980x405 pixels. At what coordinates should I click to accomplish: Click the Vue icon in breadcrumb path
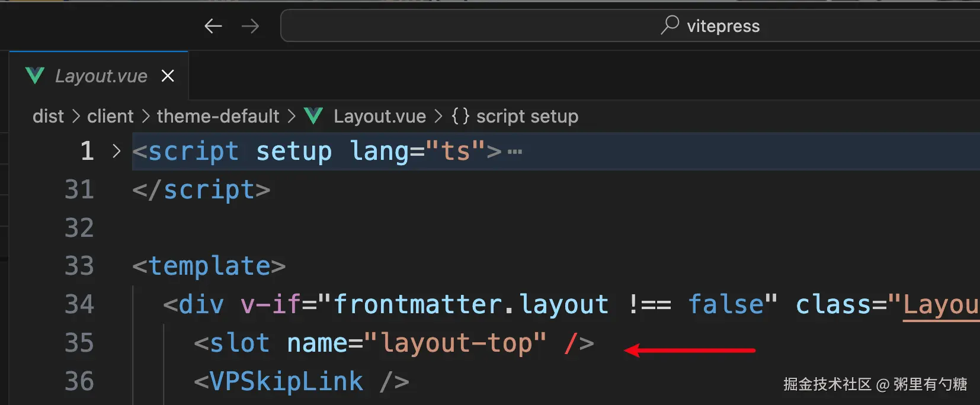(313, 116)
